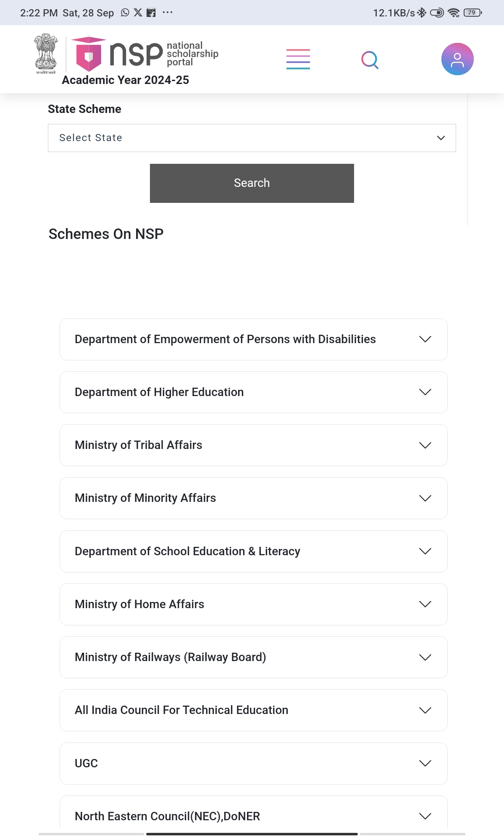The width and height of the screenshot is (504, 840).
Task: Click the magnifier search icon
Action: point(370,60)
